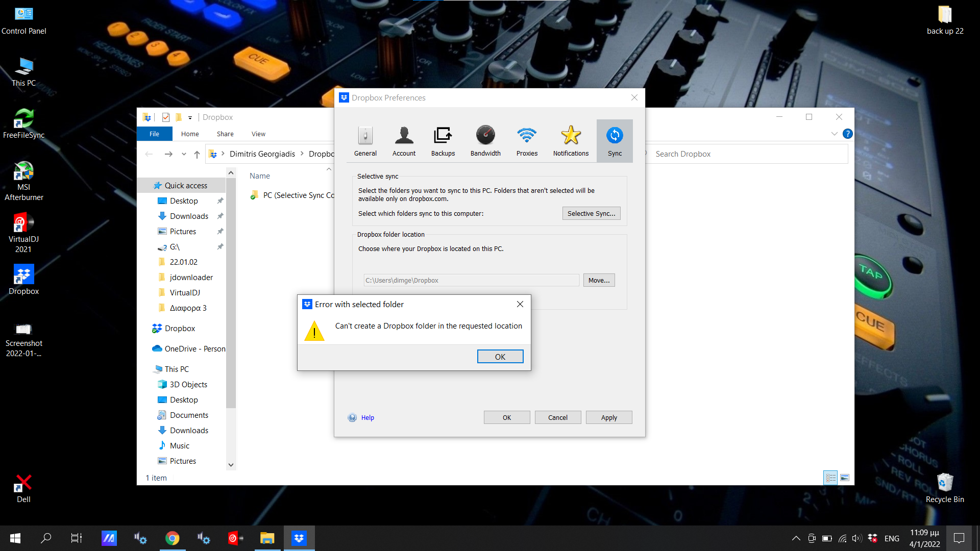Expand the Explorer ribbon chevron
980x551 pixels.
[x=834, y=134]
